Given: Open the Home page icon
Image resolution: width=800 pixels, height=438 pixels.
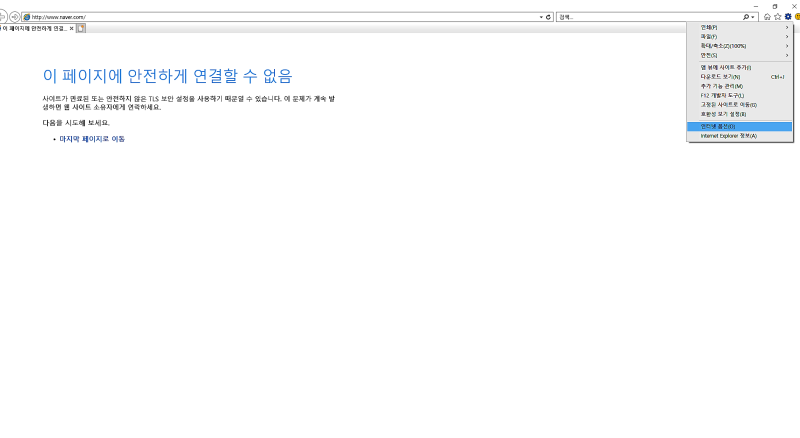Looking at the screenshot, I should pos(767,17).
